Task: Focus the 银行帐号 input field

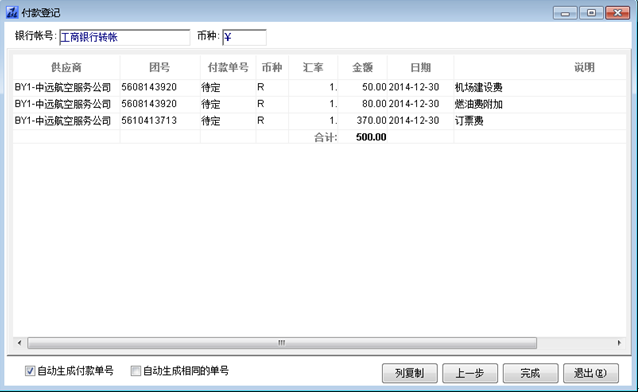Action: [x=125, y=37]
